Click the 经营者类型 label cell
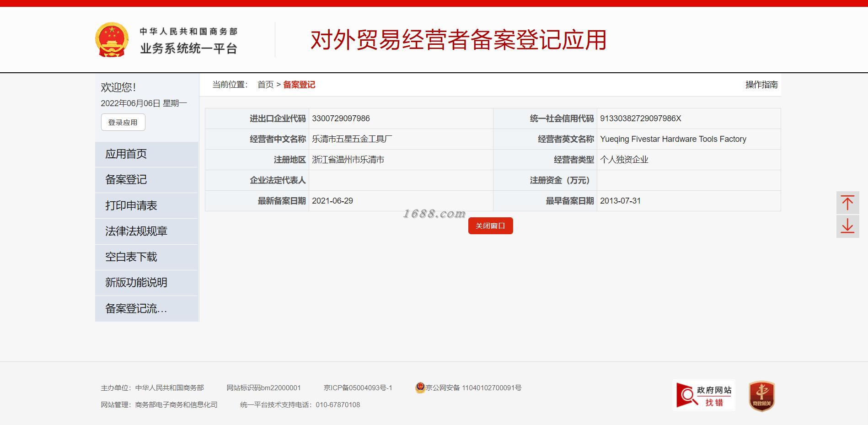 pos(545,160)
